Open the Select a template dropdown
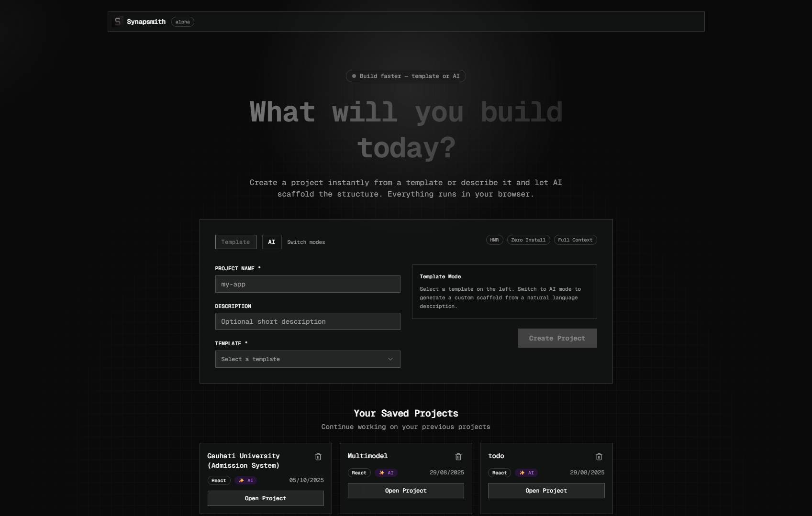 [308, 359]
